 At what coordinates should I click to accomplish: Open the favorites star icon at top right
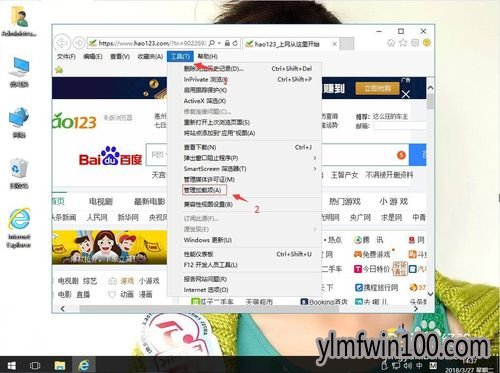tap(403, 43)
